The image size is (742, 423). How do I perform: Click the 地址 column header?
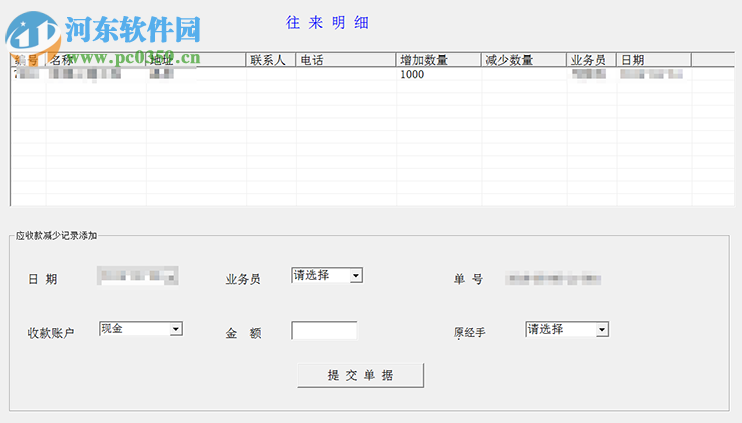[x=196, y=60]
